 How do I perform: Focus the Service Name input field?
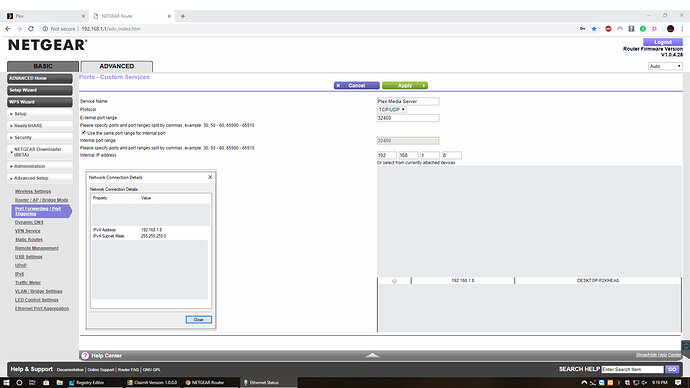408,101
